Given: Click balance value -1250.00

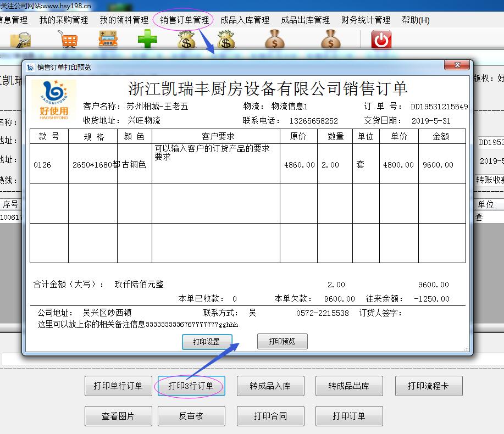Looking at the screenshot, I should [431, 299].
